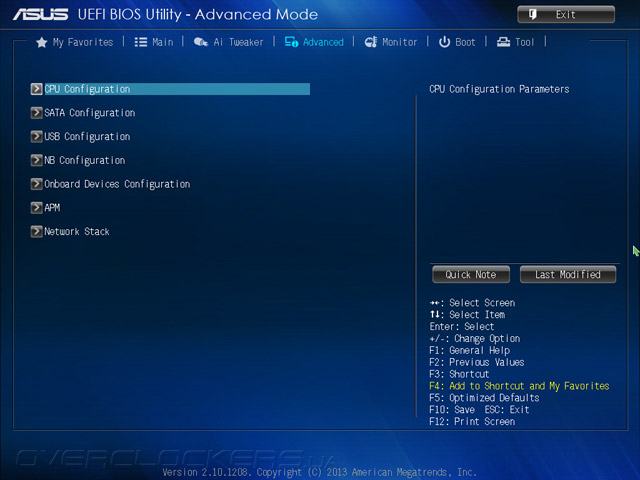Expand arrow next to USB Configuration
Image resolution: width=640 pixels, height=480 pixels.
(36, 136)
